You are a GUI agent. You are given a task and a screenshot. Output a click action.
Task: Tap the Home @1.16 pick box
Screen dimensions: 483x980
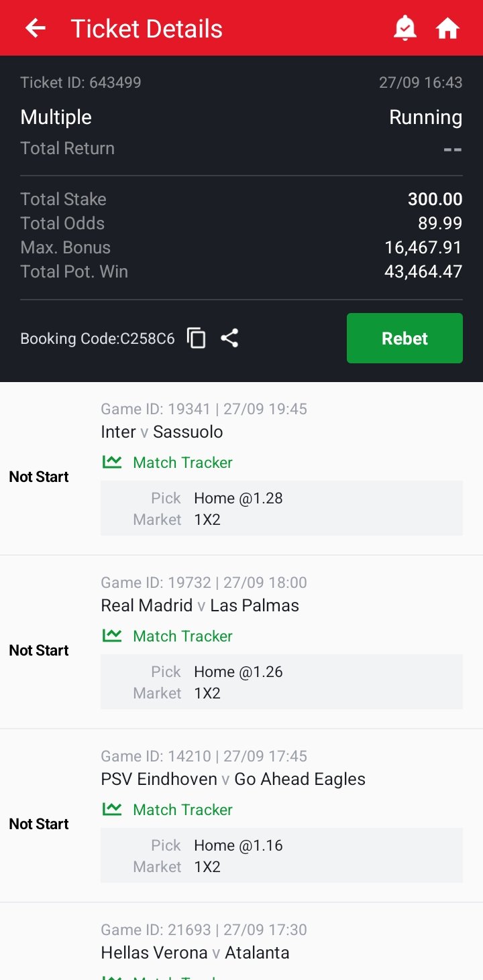281,855
